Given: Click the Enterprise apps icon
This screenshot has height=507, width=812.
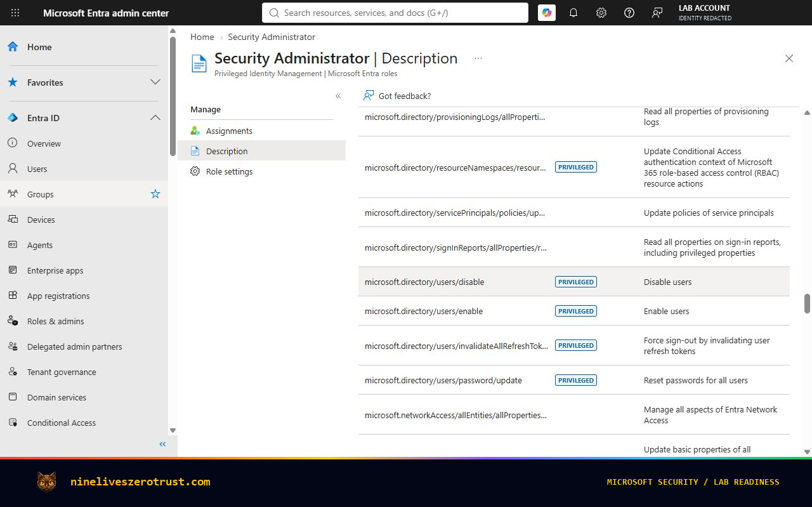Looking at the screenshot, I should 13,270.
